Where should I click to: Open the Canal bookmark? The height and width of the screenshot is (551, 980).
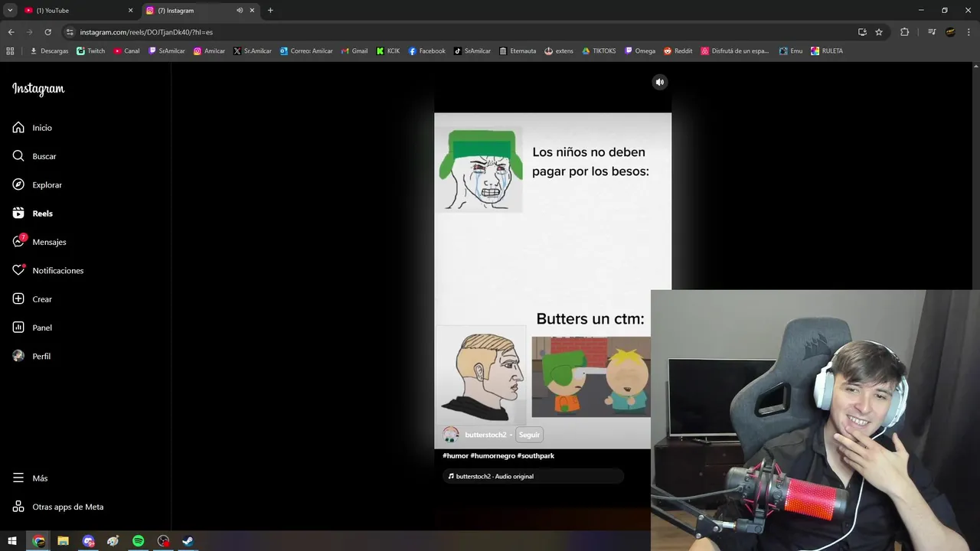[127, 51]
